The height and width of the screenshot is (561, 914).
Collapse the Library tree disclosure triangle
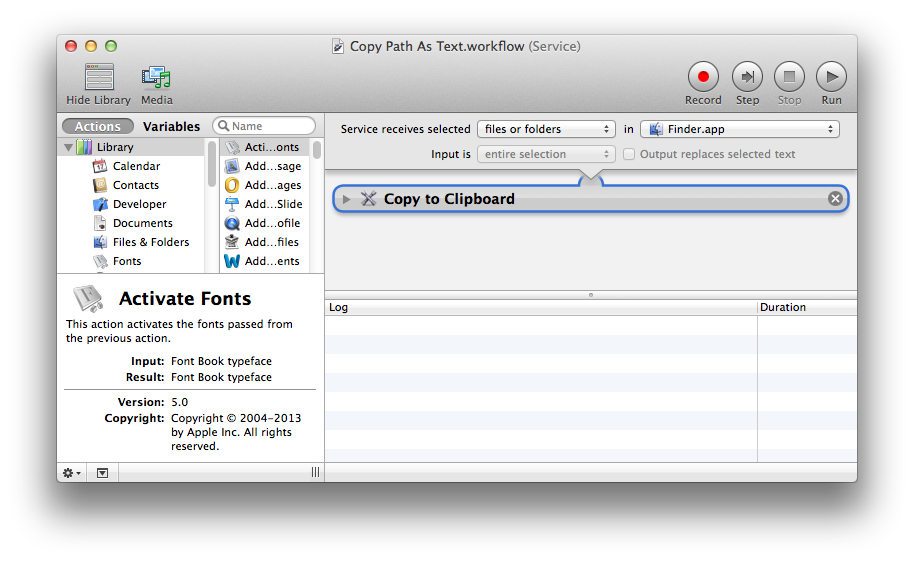[69, 148]
